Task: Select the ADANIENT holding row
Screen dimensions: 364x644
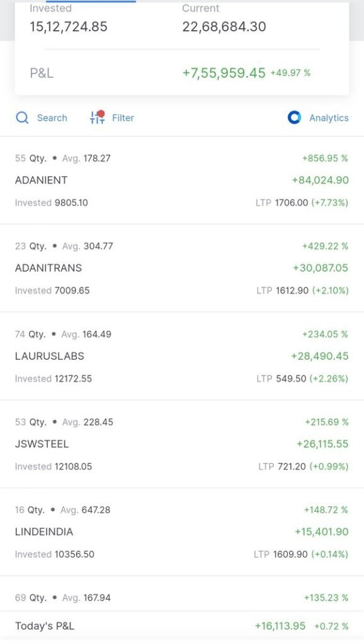Action: tap(182, 180)
